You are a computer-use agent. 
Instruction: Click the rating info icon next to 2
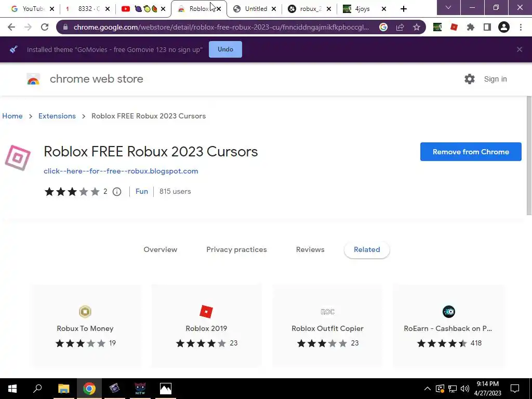[117, 192]
